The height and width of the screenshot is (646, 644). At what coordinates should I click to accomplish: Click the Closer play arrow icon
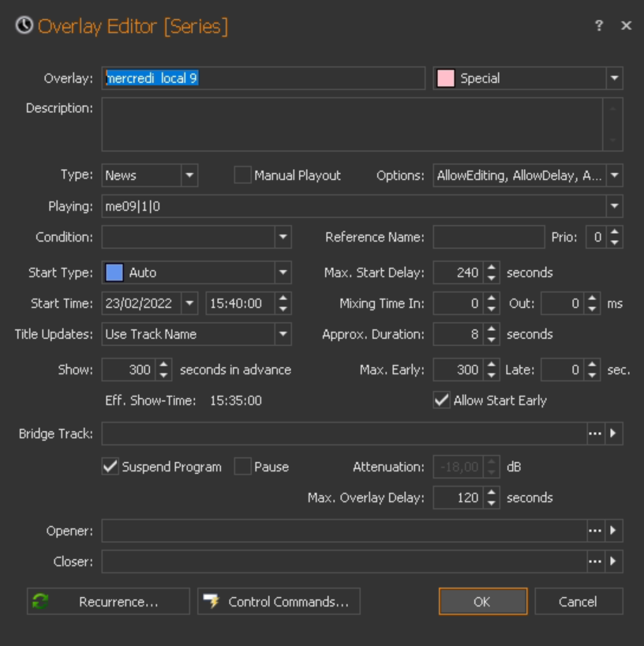pos(614,561)
